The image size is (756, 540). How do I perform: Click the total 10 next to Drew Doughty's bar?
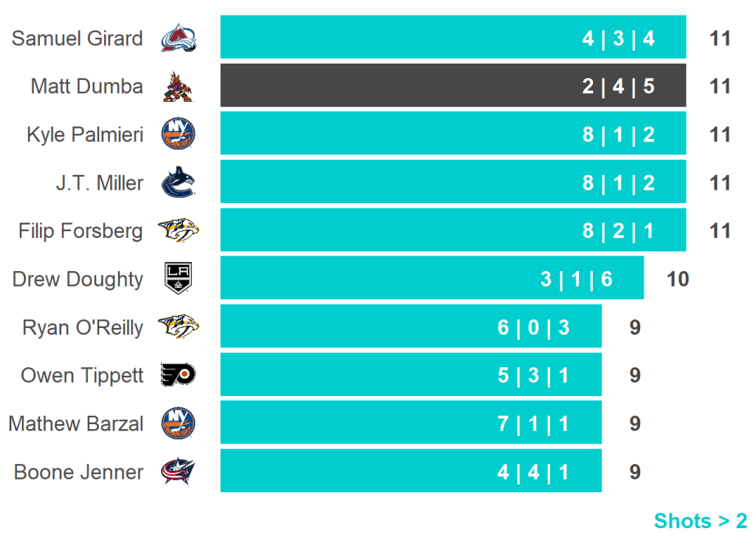pyautogui.click(x=677, y=279)
